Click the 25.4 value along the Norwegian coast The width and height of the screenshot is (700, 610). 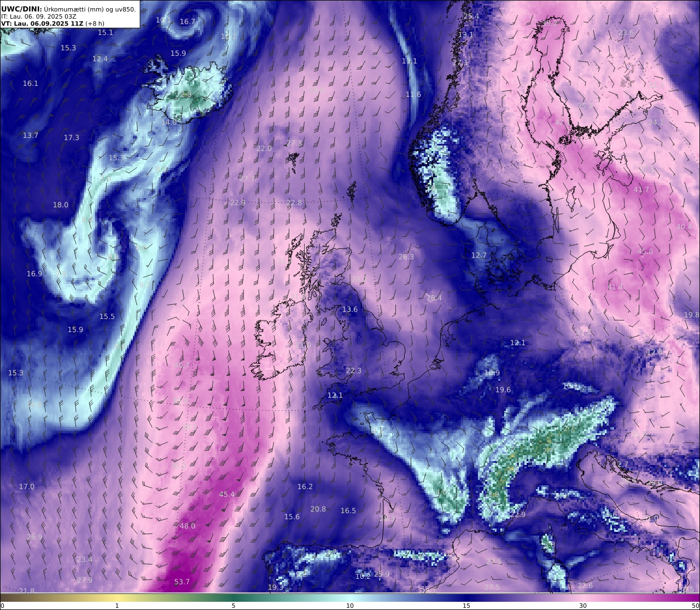[471, 16]
